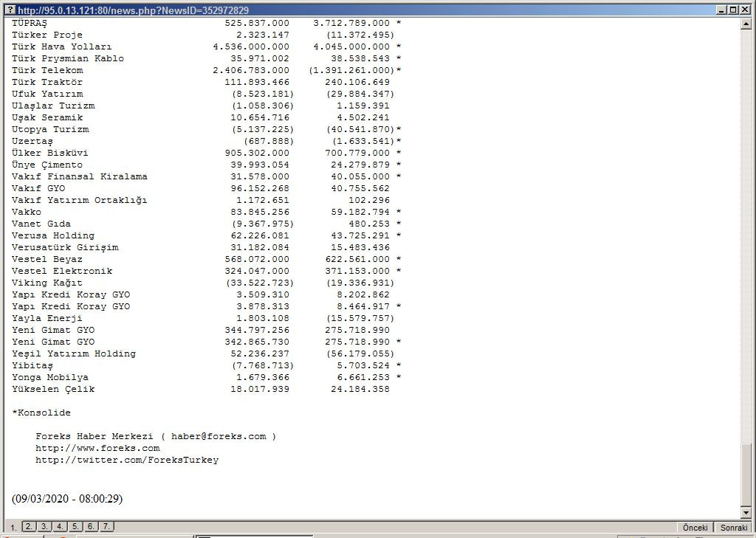Click the Yayla Enerji name

(47, 318)
